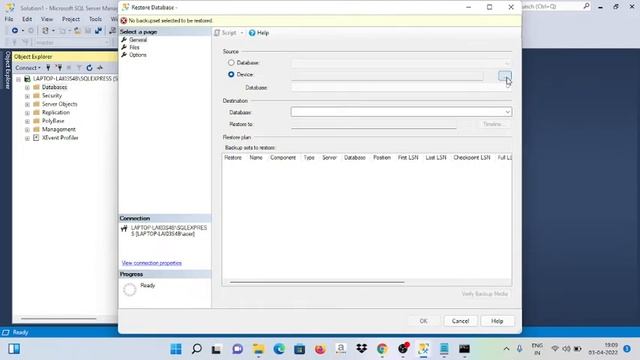
Task: Expand the Management node
Action: click(x=27, y=129)
